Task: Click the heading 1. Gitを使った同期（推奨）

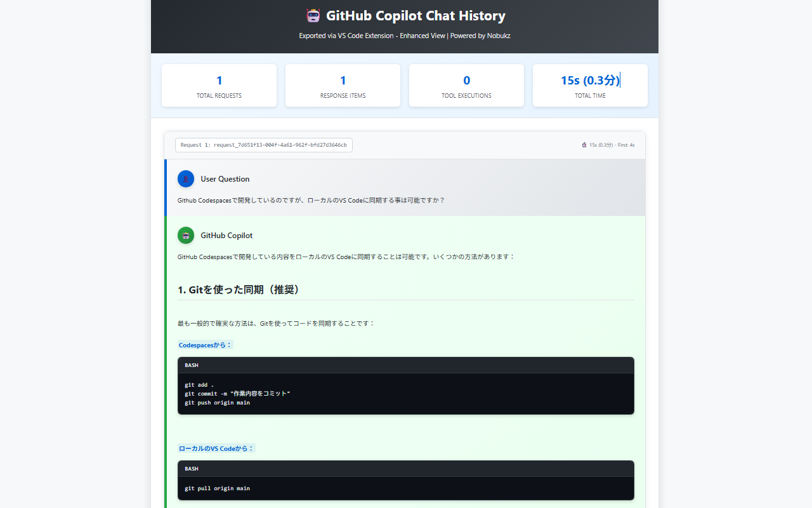Action: point(239,290)
